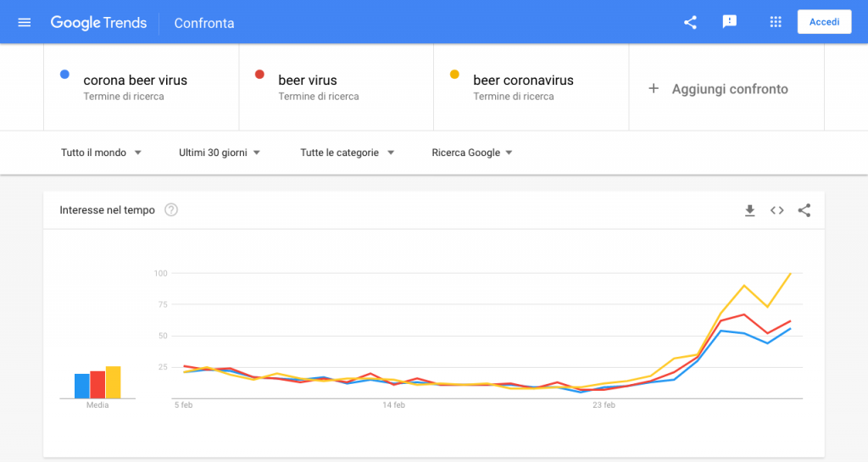This screenshot has width=868, height=462.
Task: Click yellow dot next to beer coronavirus
Action: coord(454,75)
